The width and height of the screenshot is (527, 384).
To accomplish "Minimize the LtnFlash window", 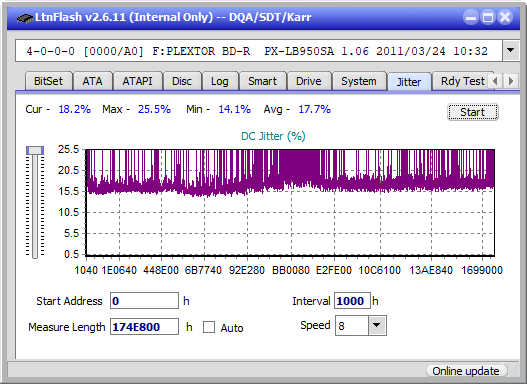I will (471, 17).
